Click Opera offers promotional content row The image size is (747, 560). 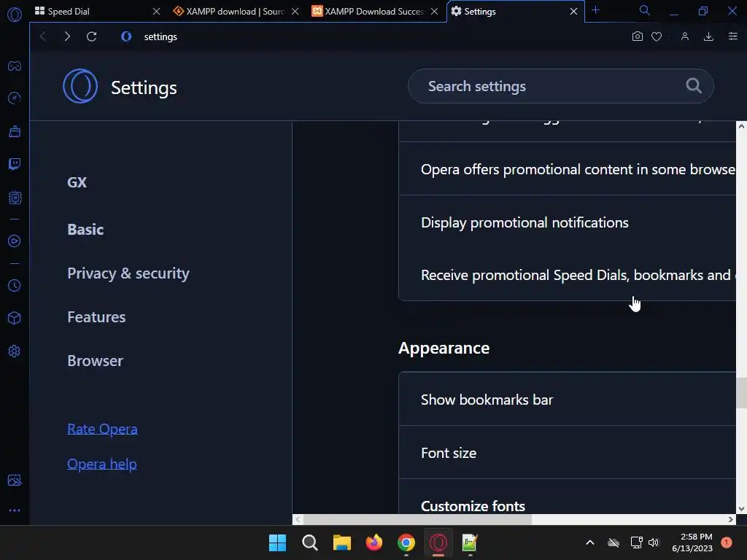(567, 169)
